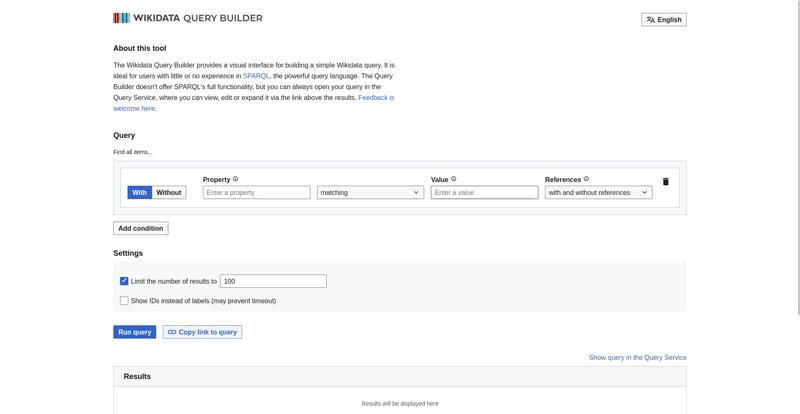This screenshot has height=414, width=800.
Task: Delete the condition with the trash icon
Action: [666, 182]
